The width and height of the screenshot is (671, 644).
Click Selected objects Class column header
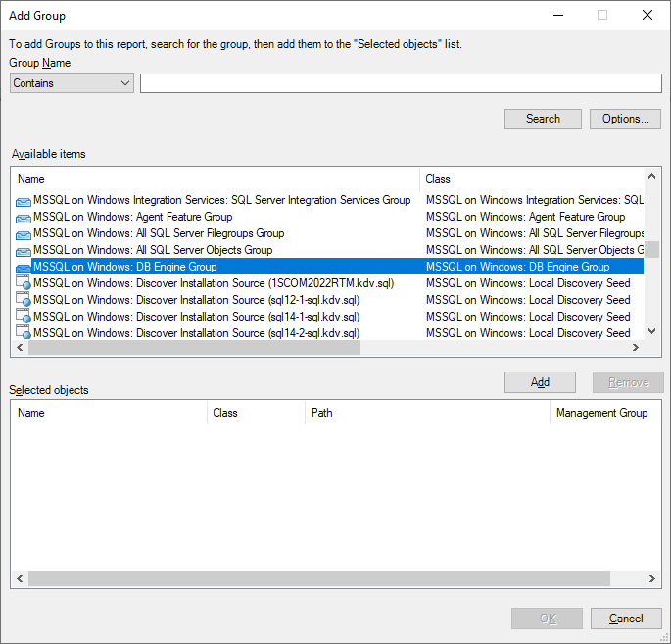[x=256, y=413]
